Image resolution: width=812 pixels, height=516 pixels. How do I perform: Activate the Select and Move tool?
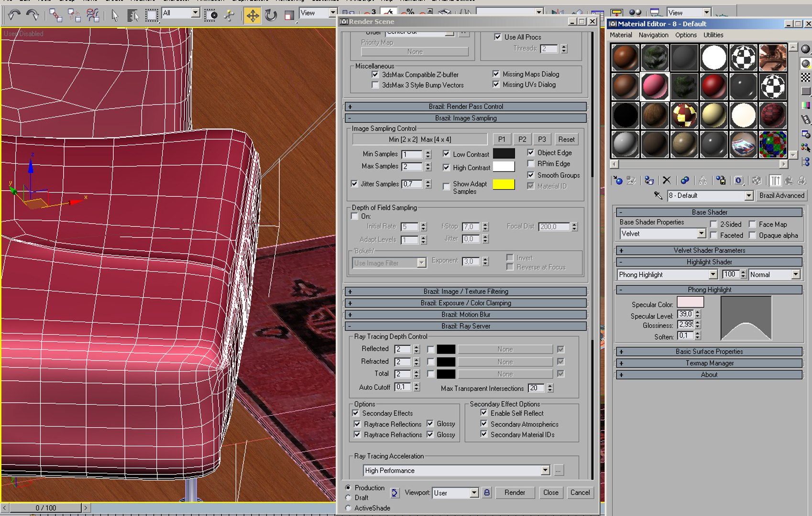[252, 15]
